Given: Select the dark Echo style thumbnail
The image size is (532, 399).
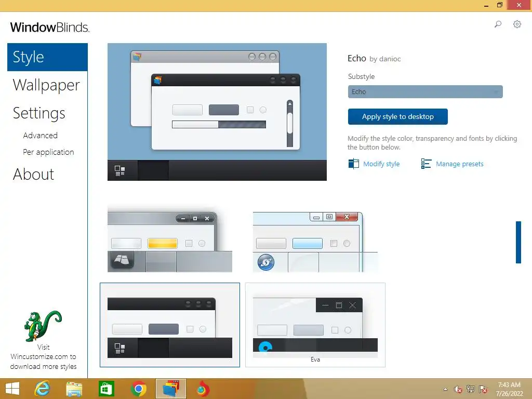Looking at the screenshot, I should [x=170, y=325].
